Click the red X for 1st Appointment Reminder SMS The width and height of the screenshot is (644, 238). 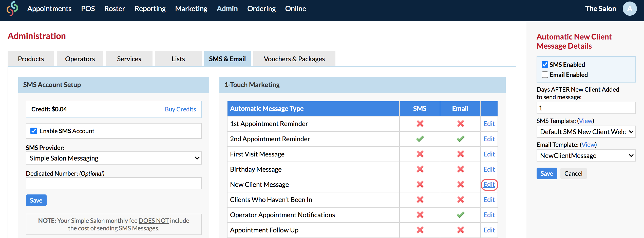pyautogui.click(x=420, y=124)
